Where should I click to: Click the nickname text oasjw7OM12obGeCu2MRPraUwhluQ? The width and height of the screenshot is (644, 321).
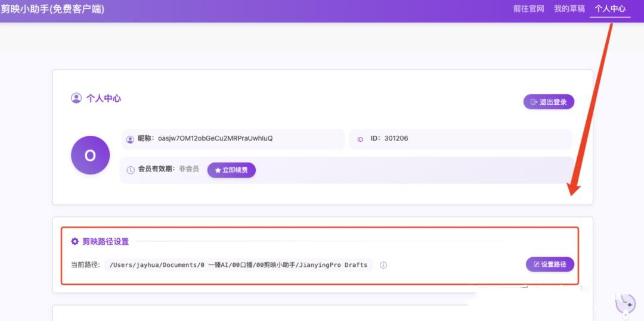pyautogui.click(x=215, y=139)
